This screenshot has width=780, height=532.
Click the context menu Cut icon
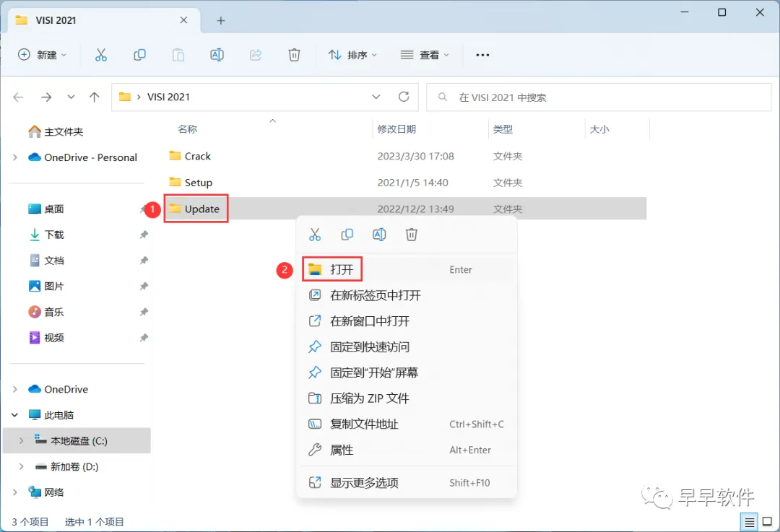[x=315, y=235]
